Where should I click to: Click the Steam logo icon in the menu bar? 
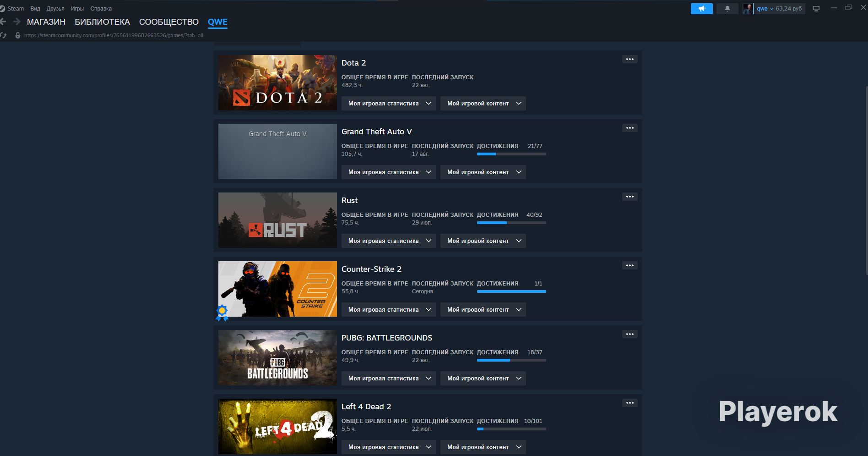pos(3,9)
